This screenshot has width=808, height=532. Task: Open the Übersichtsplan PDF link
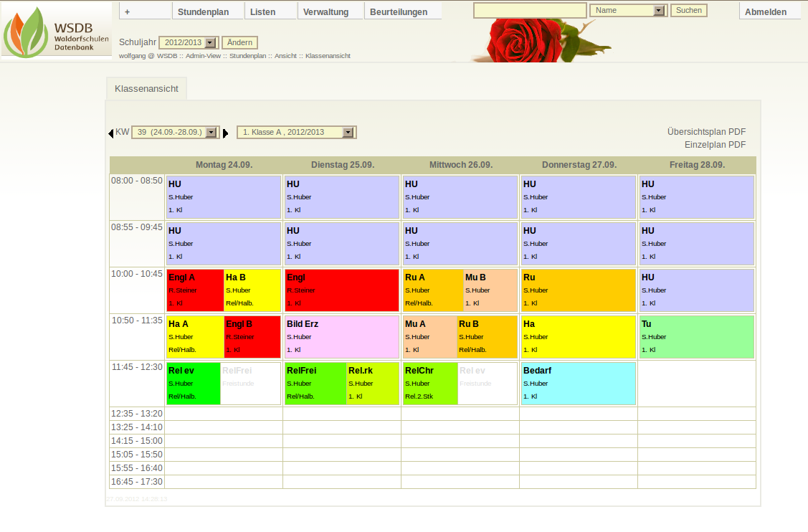pos(706,132)
